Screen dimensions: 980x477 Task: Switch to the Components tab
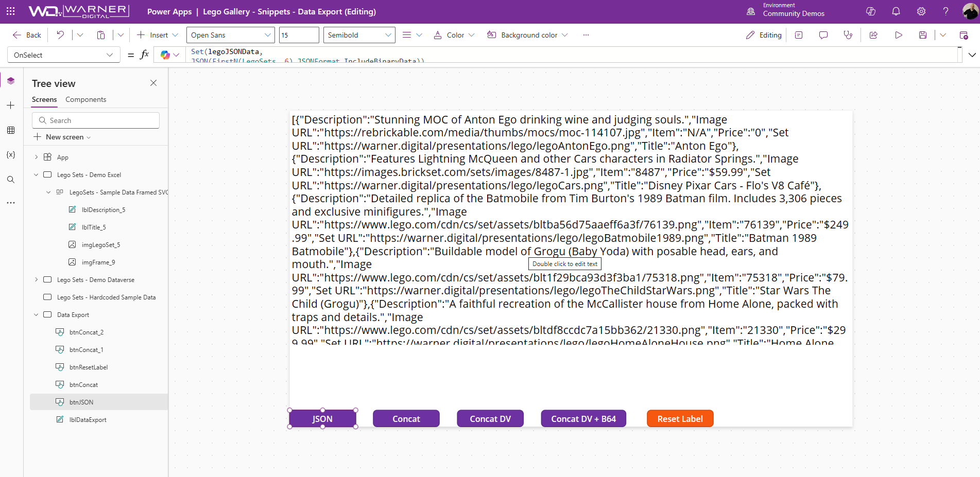coord(85,99)
